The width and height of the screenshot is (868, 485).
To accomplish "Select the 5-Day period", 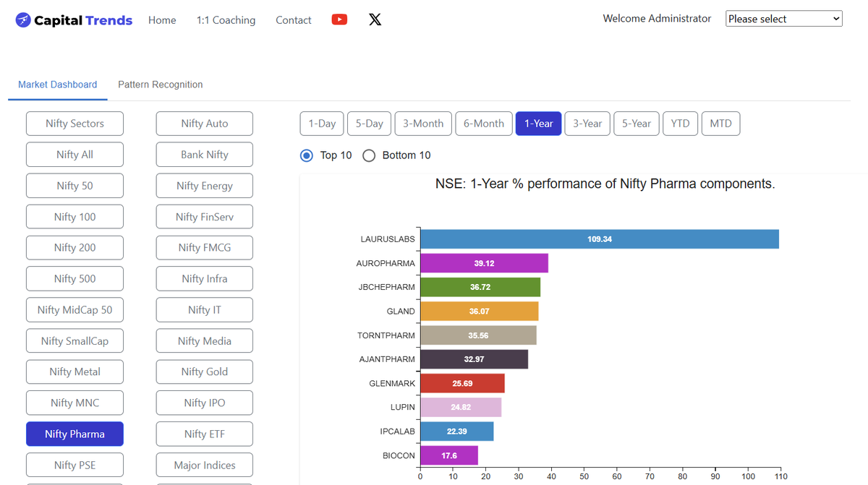I will tap(370, 124).
